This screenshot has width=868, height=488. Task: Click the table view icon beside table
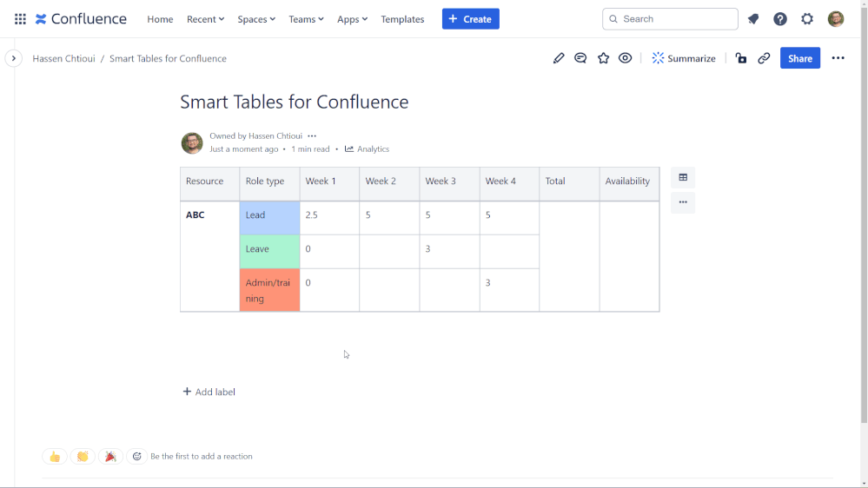point(683,178)
